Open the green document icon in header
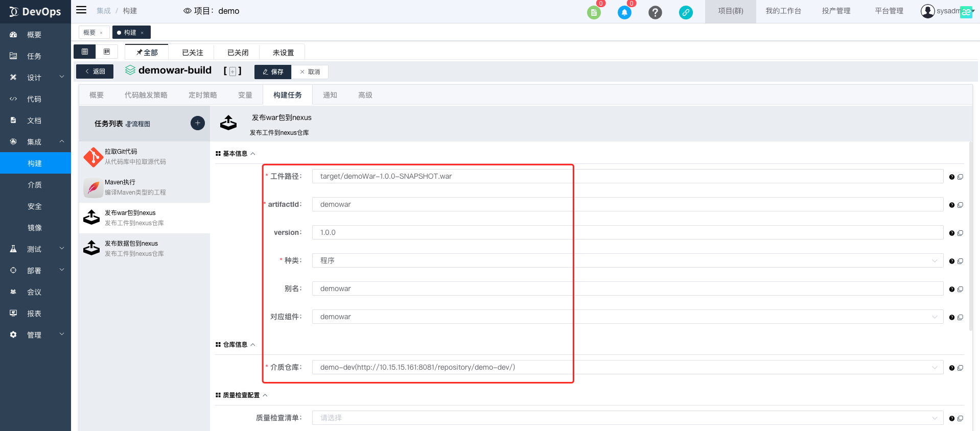 (x=594, y=12)
